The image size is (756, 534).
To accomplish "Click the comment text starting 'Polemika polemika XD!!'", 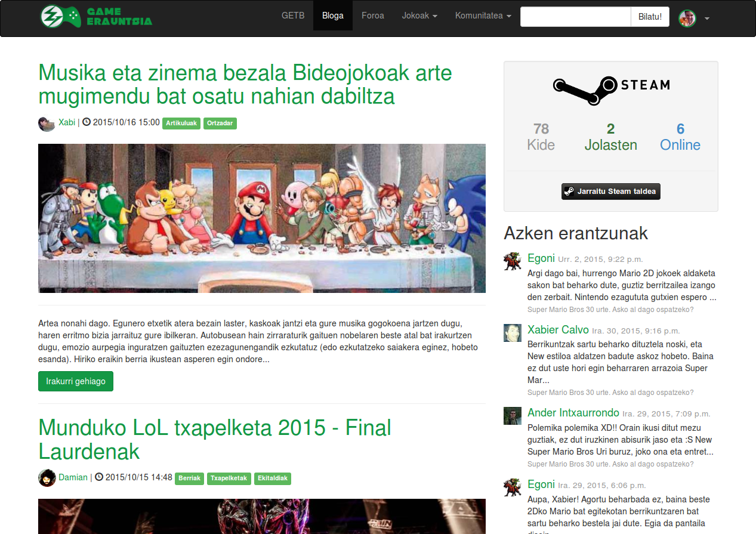I will click(621, 440).
